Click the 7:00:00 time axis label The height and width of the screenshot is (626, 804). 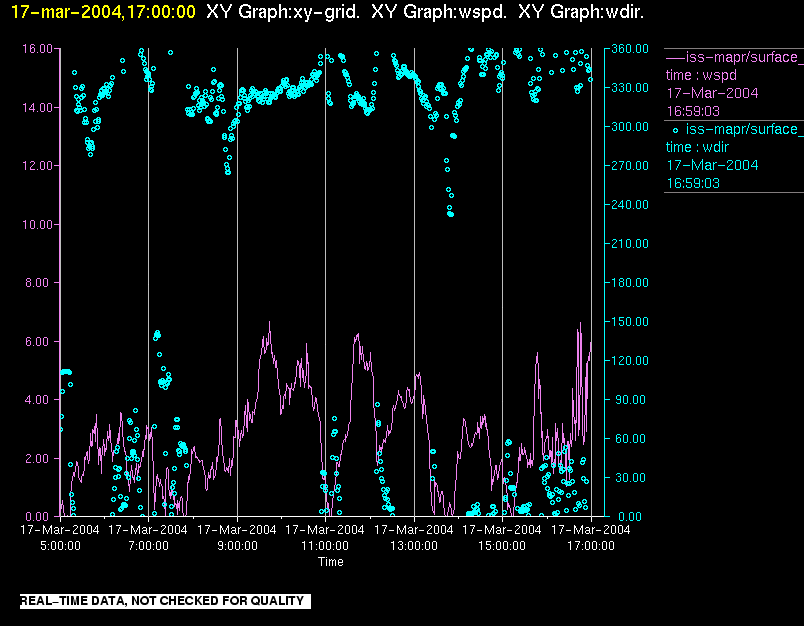click(x=149, y=546)
